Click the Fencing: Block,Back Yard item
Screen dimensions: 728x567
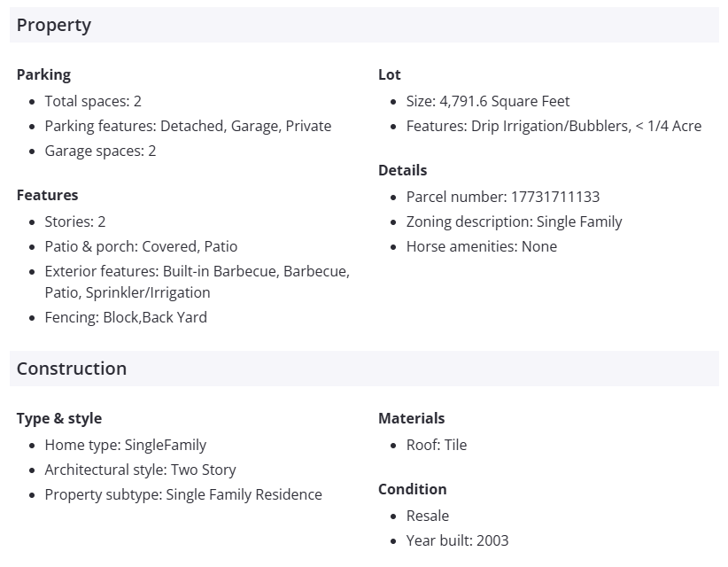[x=126, y=317]
